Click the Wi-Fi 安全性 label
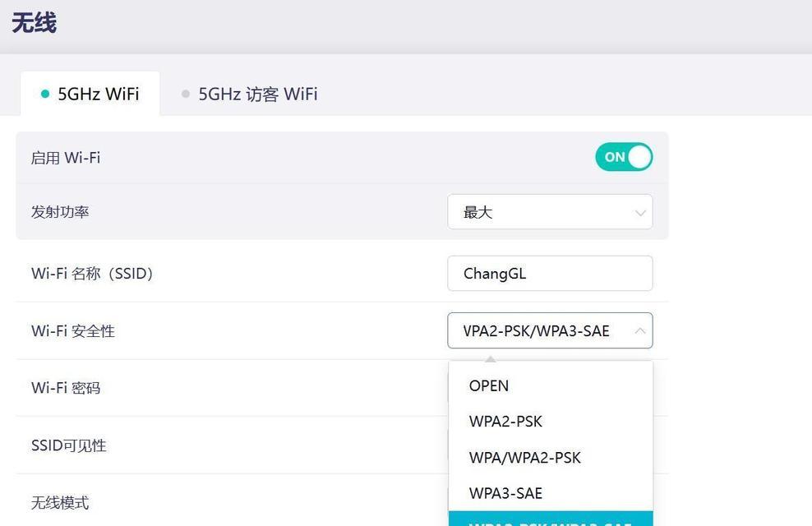The width and height of the screenshot is (812, 526). (x=73, y=331)
